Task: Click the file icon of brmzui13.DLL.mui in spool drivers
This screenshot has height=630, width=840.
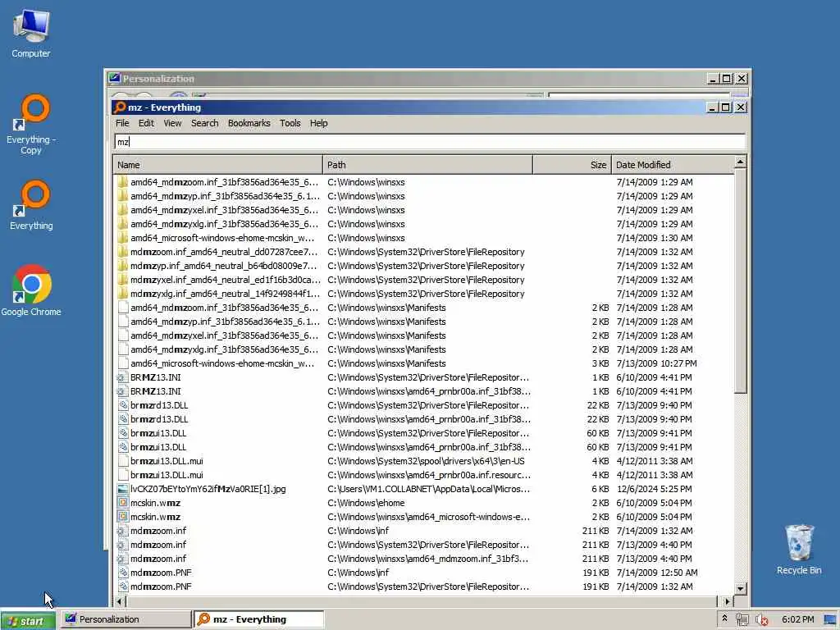Action: pyautogui.click(x=123, y=461)
